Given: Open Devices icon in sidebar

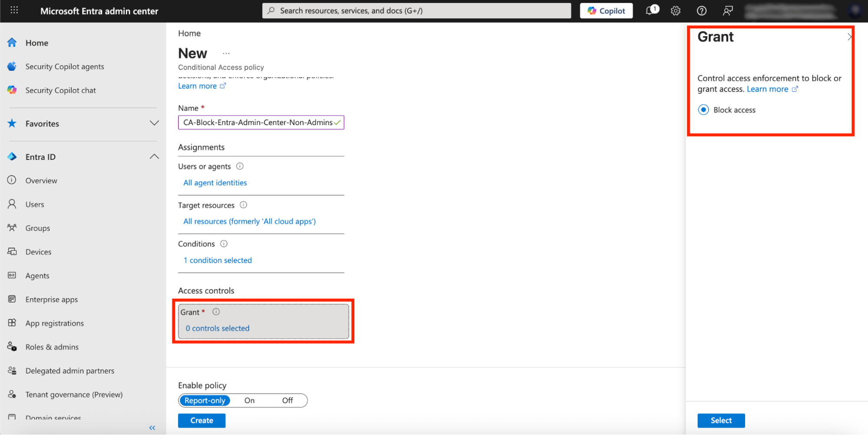Looking at the screenshot, I should [x=12, y=252].
